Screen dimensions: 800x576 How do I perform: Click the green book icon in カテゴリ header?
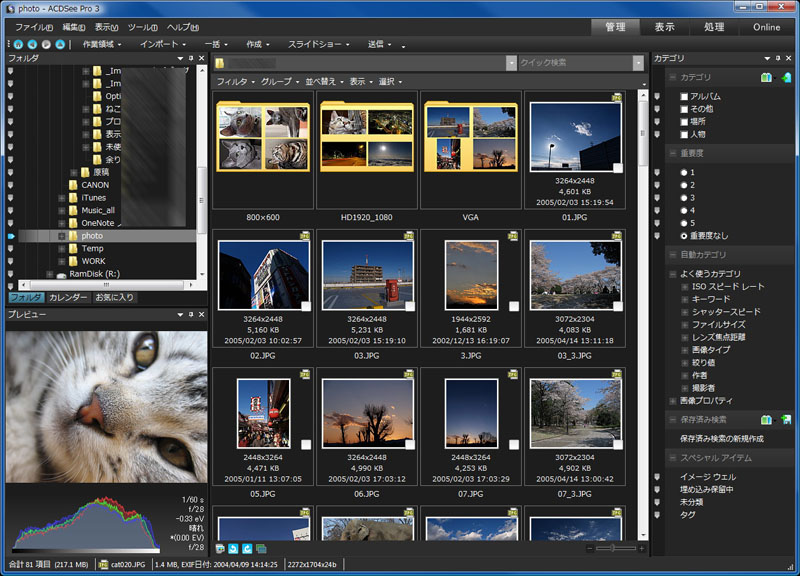pyautogui.click(x=766, y=77)
